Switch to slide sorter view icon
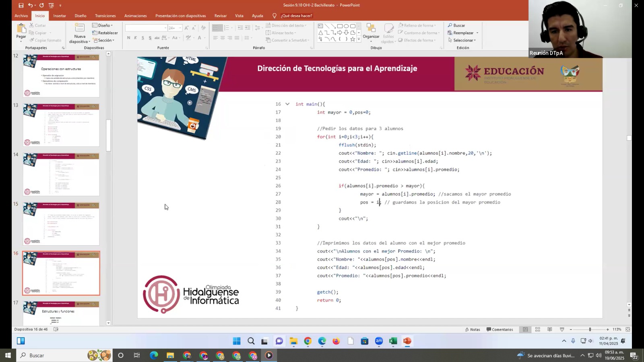Image resolution: width=644 pixels, height=362 pixels. (x=537, y=329)
